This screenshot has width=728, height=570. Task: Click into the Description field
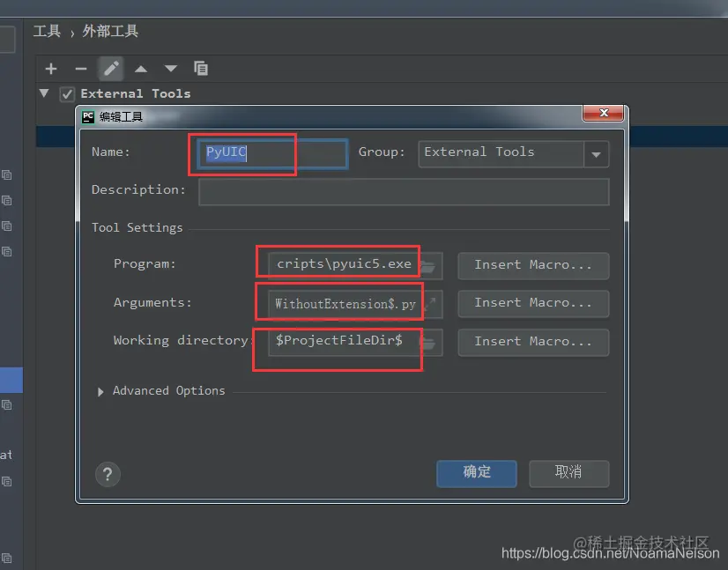[404, 192]
